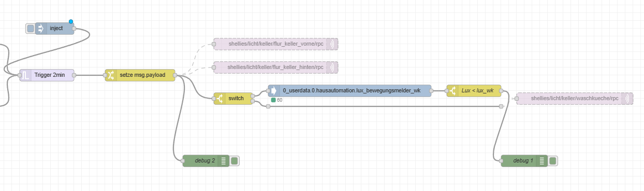
Task: Click the inject node's trigger button
Action: [31, 28]
